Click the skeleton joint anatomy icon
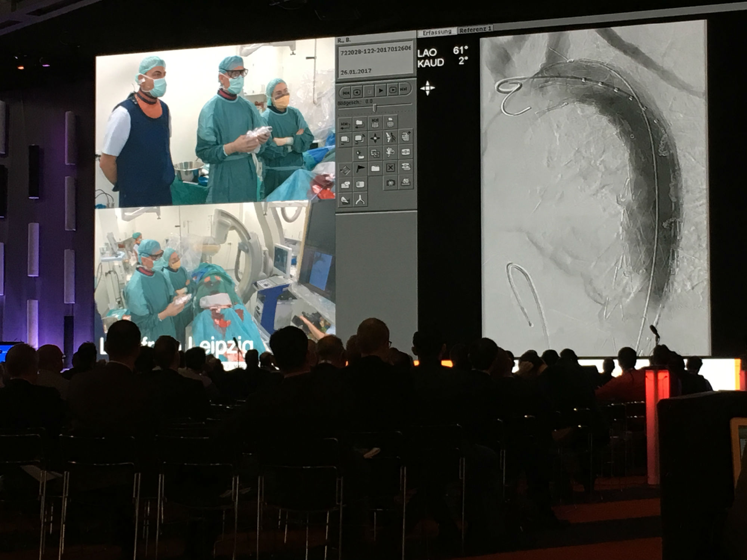Screen dimensions: 747x560 (x=390, y=138)
